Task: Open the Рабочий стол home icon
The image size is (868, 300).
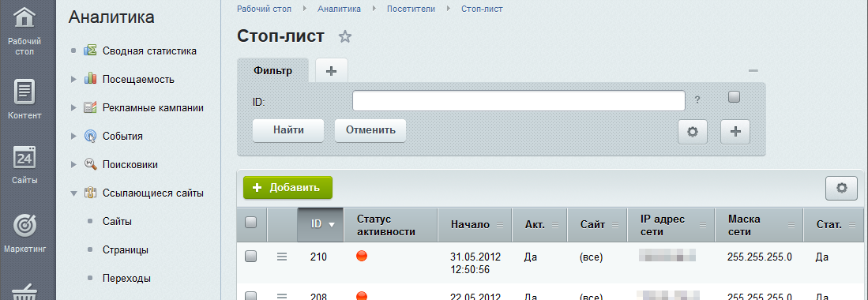Action: [24, 17]
